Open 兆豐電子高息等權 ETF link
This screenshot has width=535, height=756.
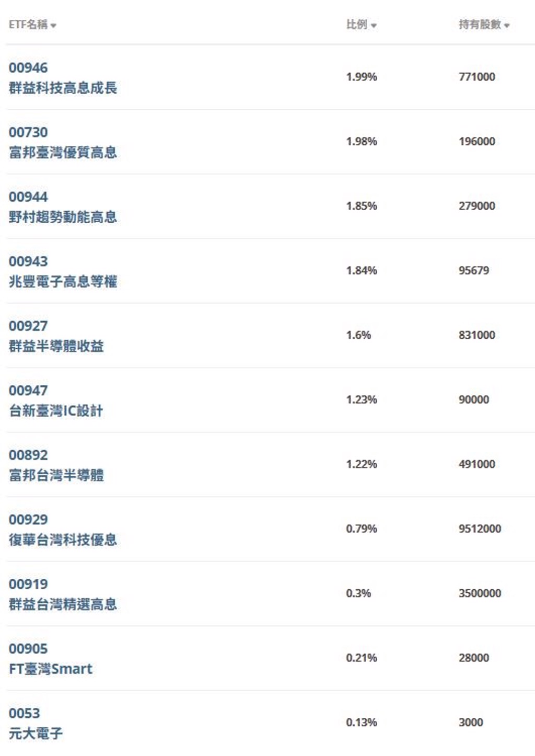point(63,282)
